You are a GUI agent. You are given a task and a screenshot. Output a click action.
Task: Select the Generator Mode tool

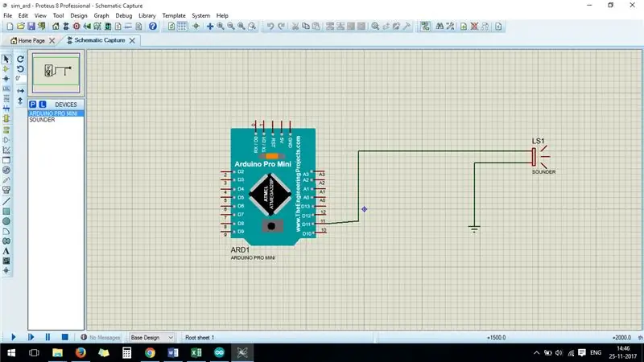click(x=6, y=170)
